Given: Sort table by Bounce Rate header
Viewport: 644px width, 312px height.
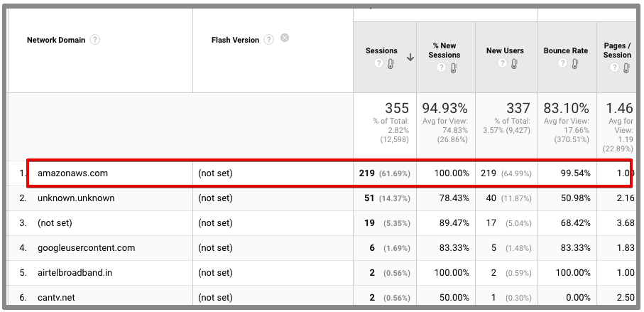Looking at the screenshot, I should [566, 51].
